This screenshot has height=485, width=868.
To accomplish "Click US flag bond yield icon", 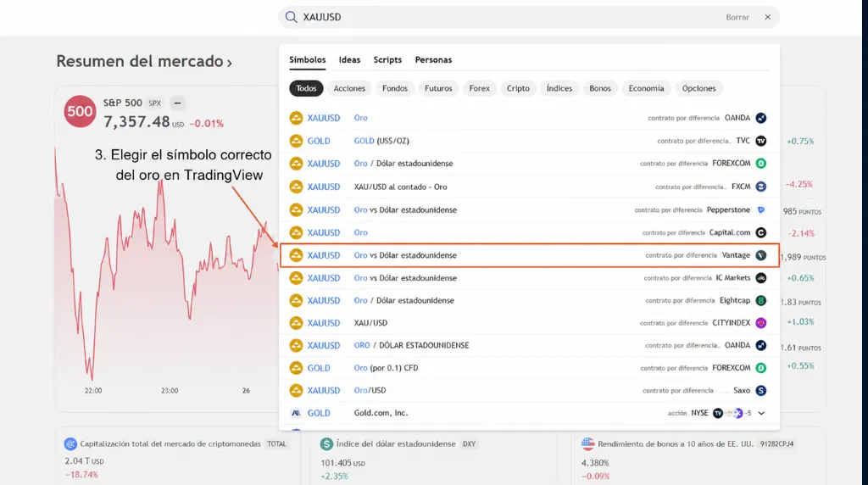I will pyautogui.click(x=588, y=444).
